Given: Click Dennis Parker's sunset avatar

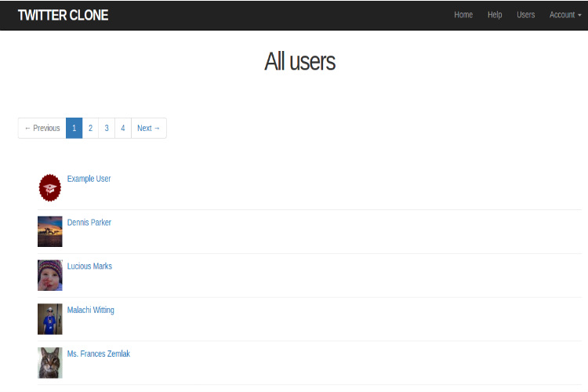Looking at the screenshot, I should pos(49,231).
